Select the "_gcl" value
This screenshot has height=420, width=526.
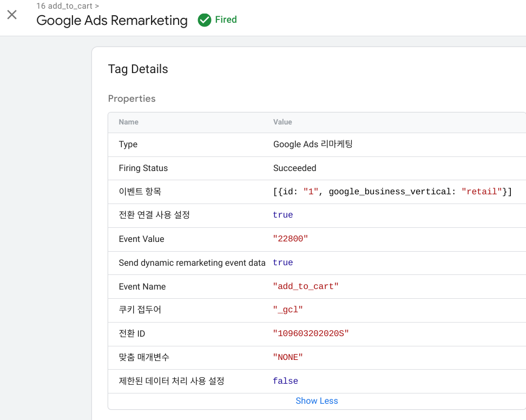[288, 310]
